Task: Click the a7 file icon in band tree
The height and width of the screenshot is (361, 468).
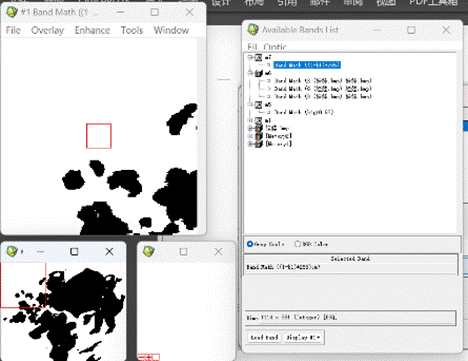Action: [x=259, y=58]
